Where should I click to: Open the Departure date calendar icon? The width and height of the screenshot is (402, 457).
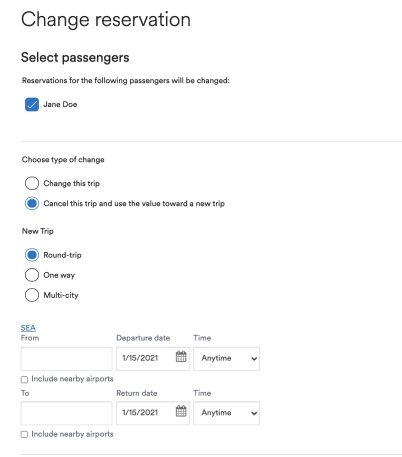point(181,356)
